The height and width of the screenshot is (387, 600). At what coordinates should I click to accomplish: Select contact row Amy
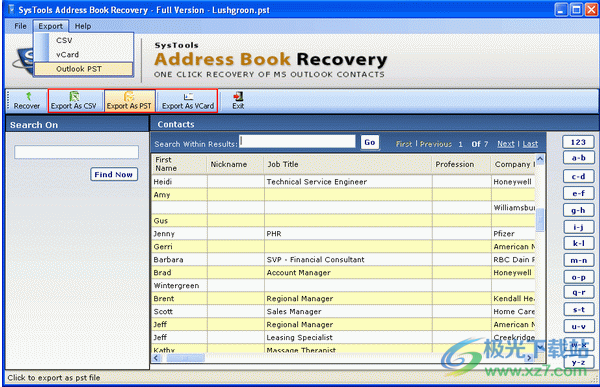[343, 195]
